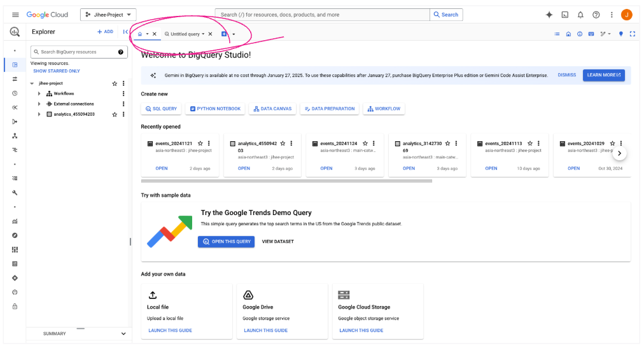
Task: Open the wrench icon in the sidebar
Action: pyautogui.click(x=15, y=193)
